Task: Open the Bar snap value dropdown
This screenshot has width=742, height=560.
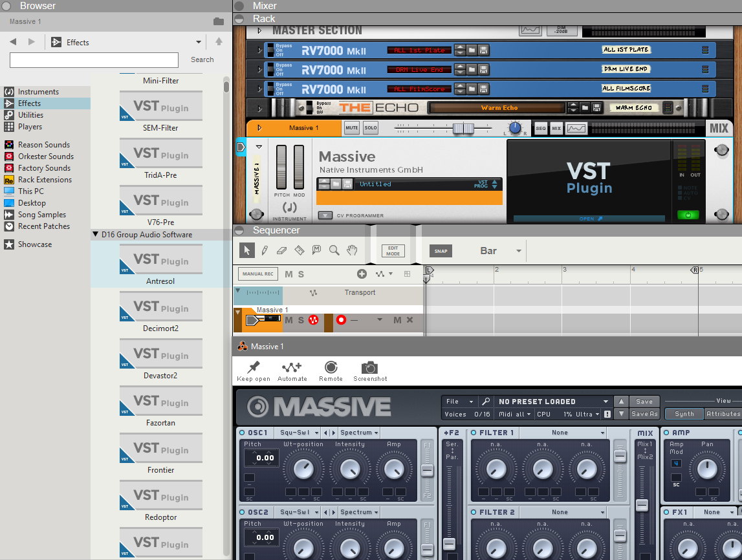Action: click(x=518, y=252)
